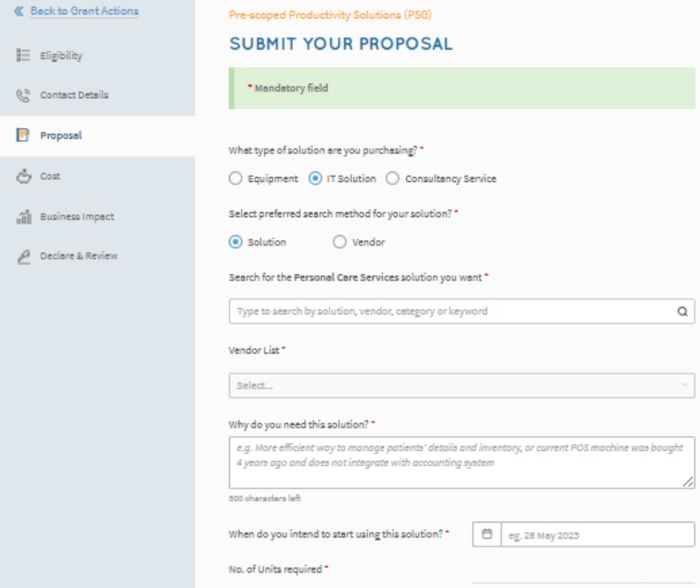Expand the Vendor List dropdown
This screenshot has width=700, height=588.
click(461, 385)
